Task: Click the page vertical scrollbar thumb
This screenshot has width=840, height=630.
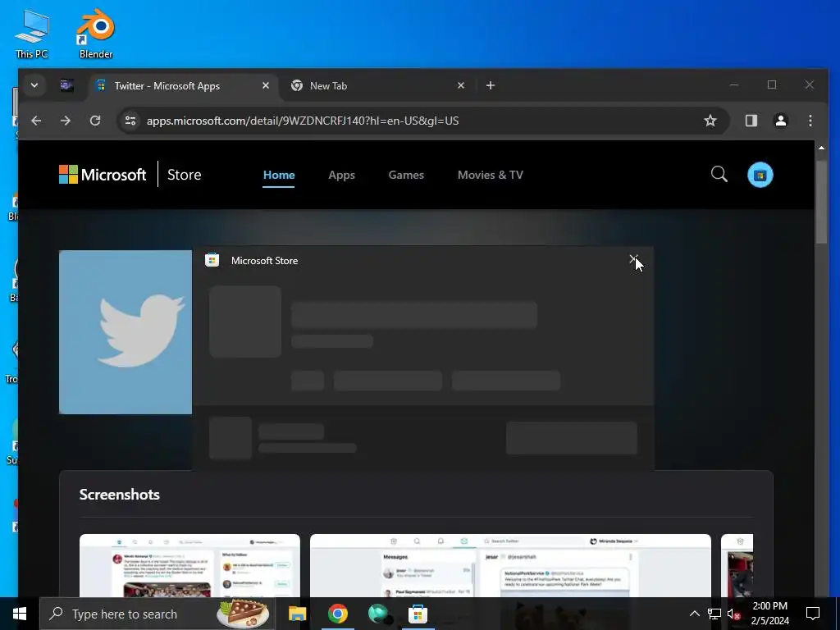Action: 821,201
